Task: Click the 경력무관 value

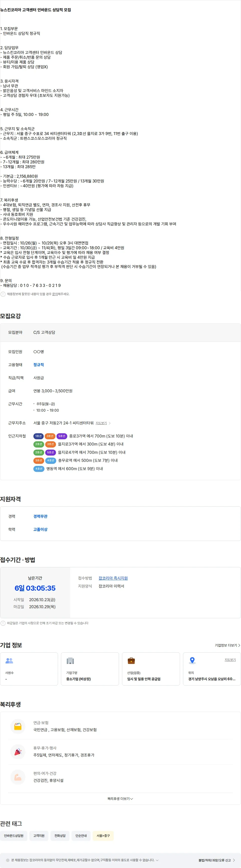Action: (40, 517)
